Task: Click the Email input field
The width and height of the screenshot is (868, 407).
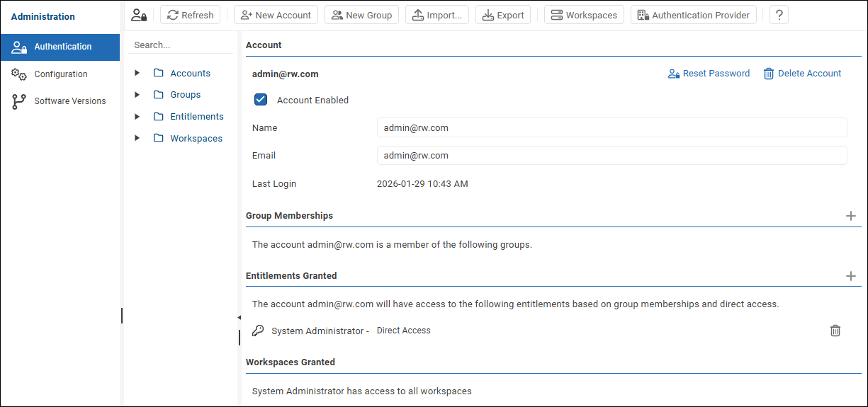Action: pyautogui.click(x=611, y=155)
